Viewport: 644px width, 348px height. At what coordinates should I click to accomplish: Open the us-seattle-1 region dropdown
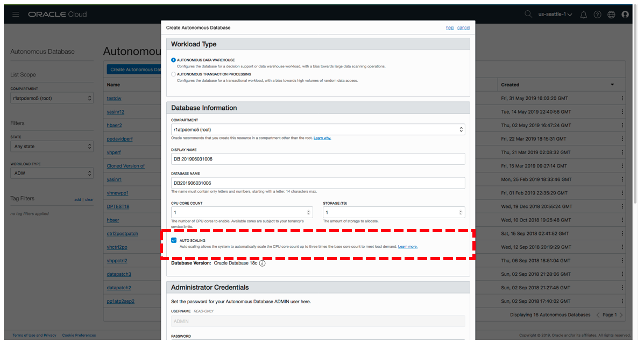click(x=555, y=15)
